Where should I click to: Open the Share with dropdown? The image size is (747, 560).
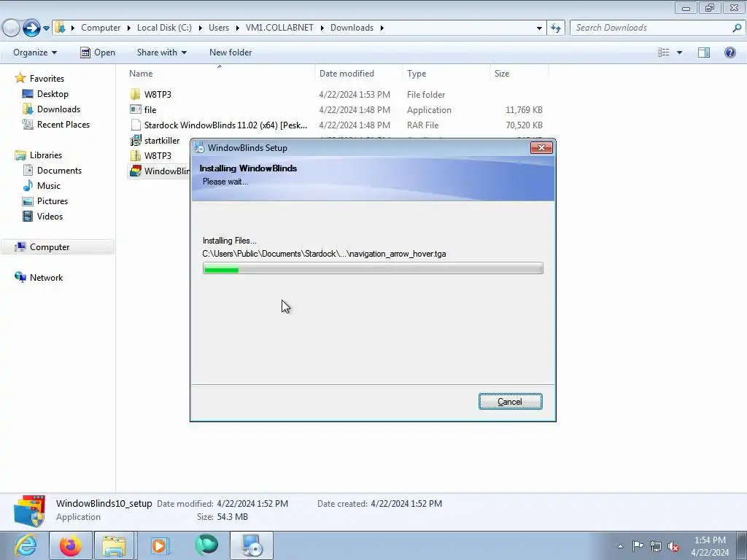pos(161,52)
